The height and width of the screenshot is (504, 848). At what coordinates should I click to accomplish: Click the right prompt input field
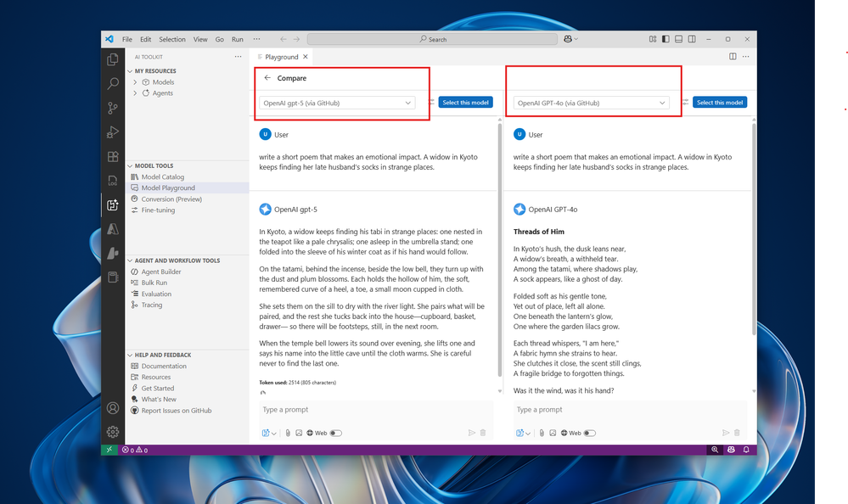tap(630, 410)
